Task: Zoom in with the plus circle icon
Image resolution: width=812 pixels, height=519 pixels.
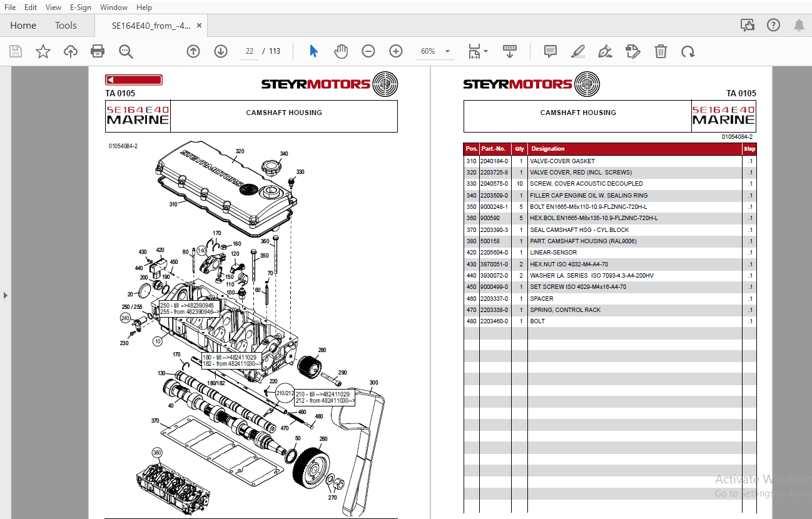Action: (396, 51)
